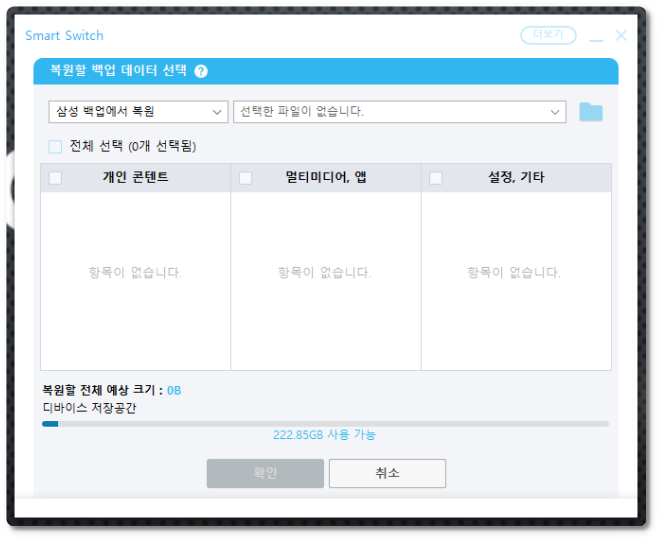Click the help question mark icon
660x540 pixels.
tap(201, 71)
